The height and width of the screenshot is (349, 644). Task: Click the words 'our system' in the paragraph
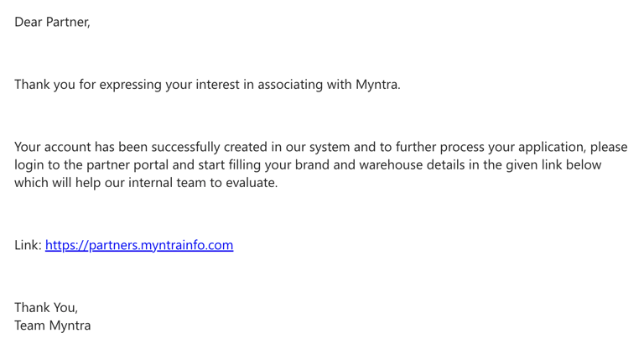[x=316, y=147]
